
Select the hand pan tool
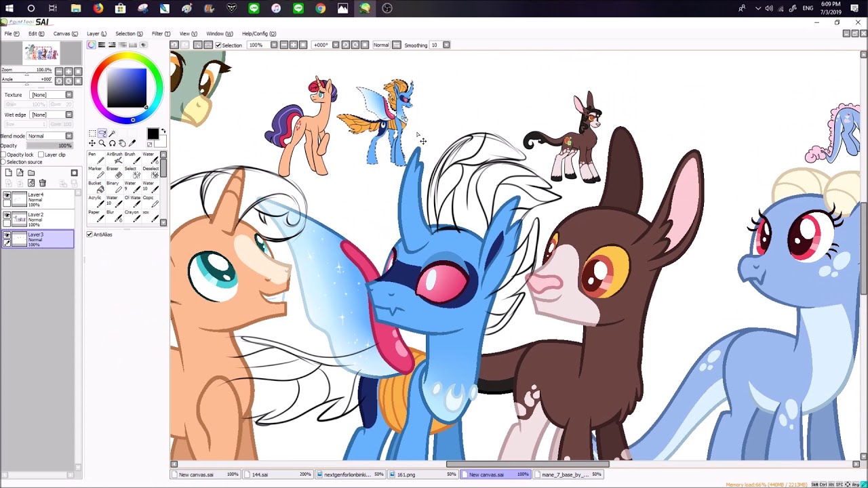pos(122,143)
